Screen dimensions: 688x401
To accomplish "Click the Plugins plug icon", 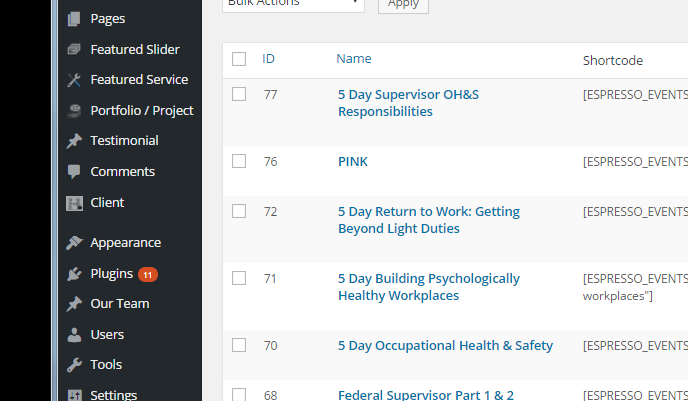I will (x=74, y=274).
